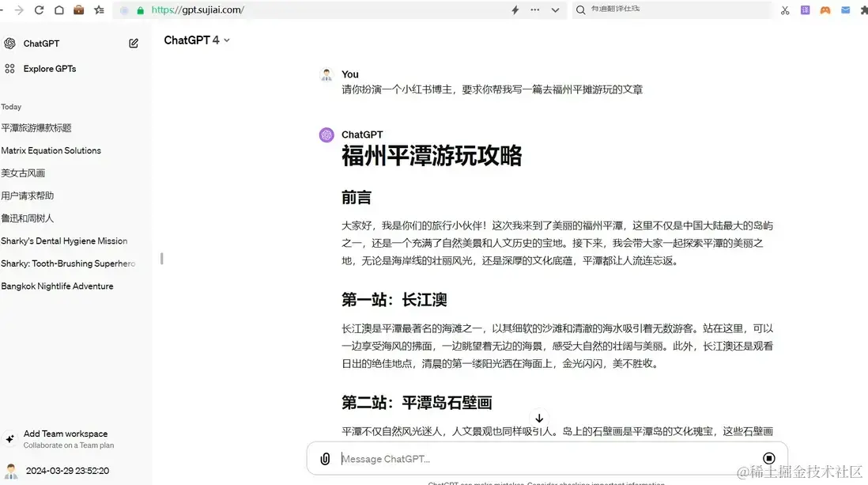Click the address bar URL gpt.sujiai.com
868x485 pixels.
198,10
